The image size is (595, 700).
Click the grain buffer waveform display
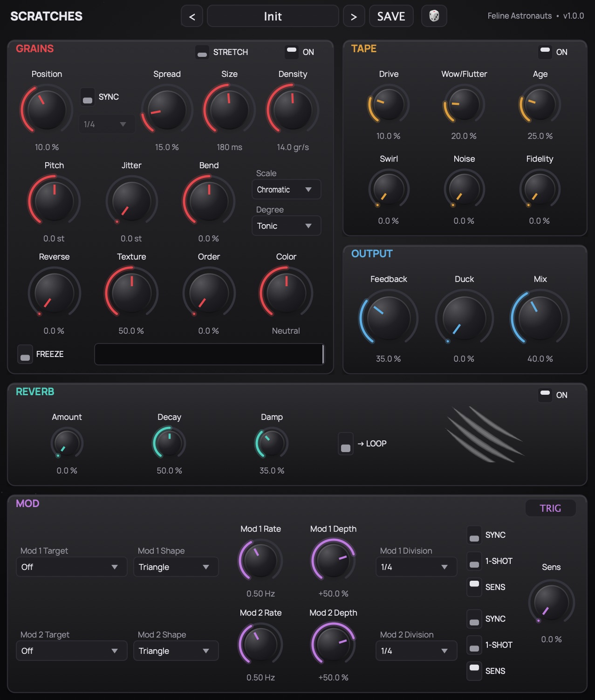coord(209,354)
